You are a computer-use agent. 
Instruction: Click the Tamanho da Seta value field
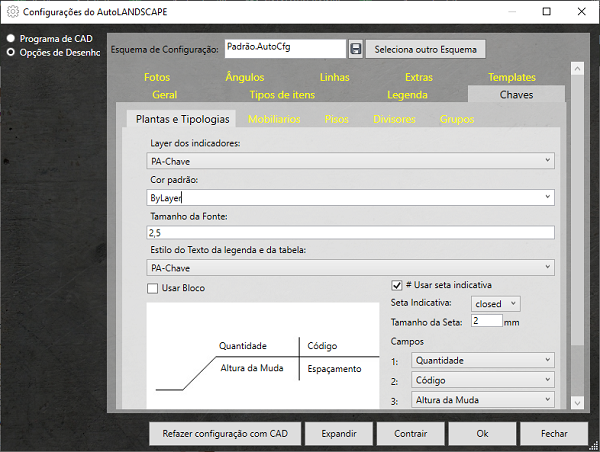tap(486, 321)
